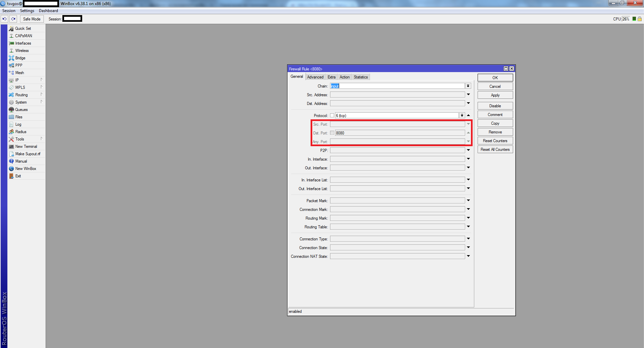This screenshot has height=348, width=644.
Task: Click the lock icon beside CPU indicator
Action: coord(640,19)
